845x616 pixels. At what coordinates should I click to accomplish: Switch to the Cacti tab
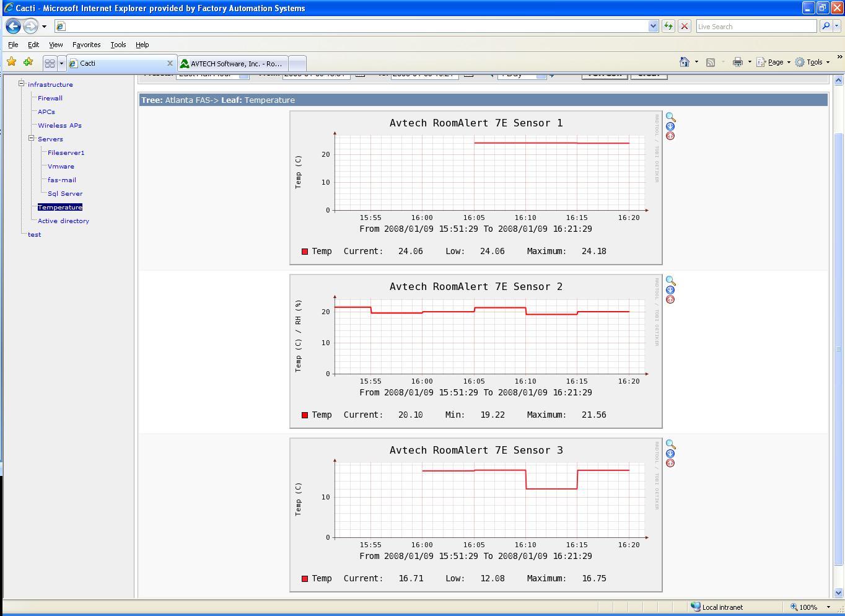121,63
